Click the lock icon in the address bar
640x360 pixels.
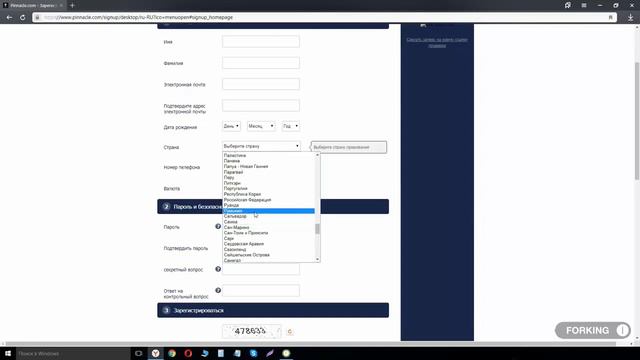pyautogui.click(x=37, y=18)
